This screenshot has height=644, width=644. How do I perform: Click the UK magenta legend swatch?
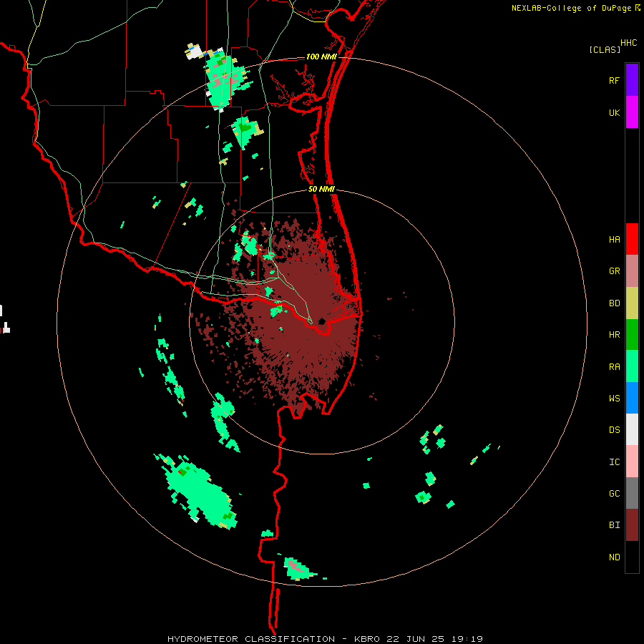tap(632, 112)
